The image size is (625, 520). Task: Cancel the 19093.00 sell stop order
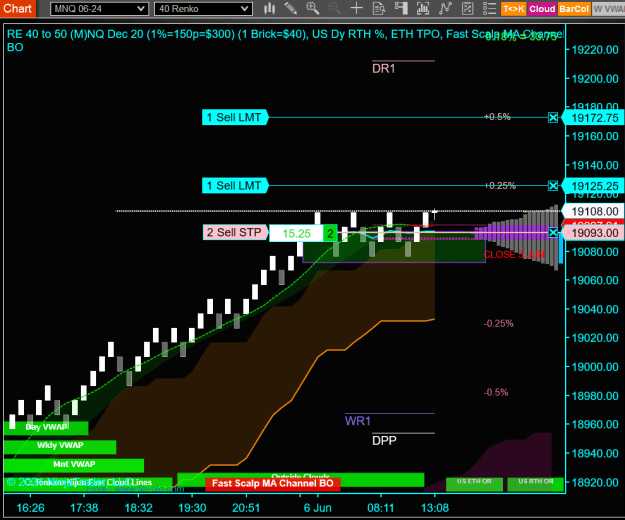[x=553, y=233]
